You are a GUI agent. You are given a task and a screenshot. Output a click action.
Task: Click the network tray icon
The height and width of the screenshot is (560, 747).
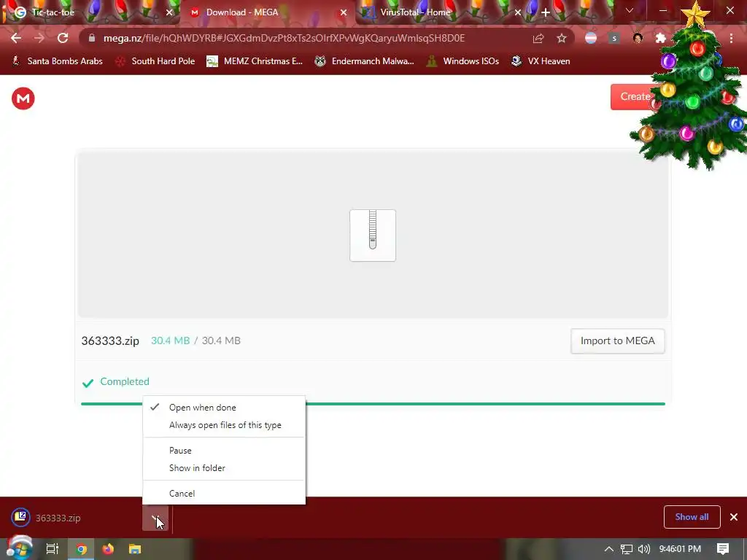tap(627, 549)
